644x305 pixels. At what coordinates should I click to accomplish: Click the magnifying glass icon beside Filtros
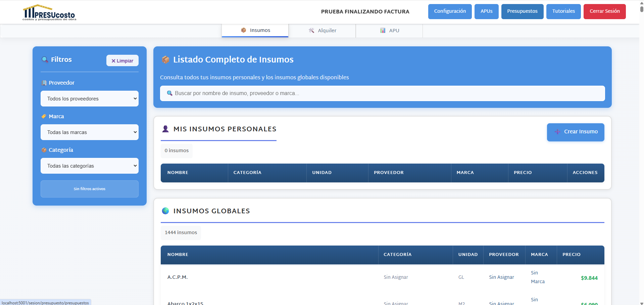45,59
